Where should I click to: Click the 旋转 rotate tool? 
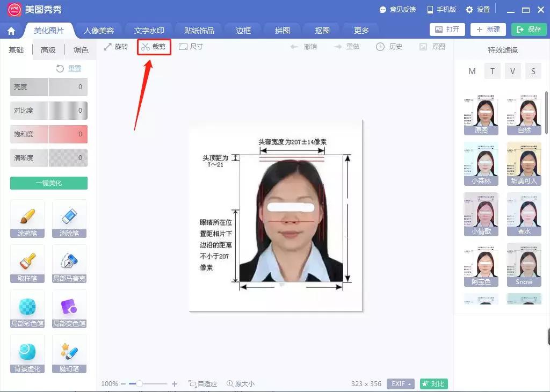click(116, 47)
